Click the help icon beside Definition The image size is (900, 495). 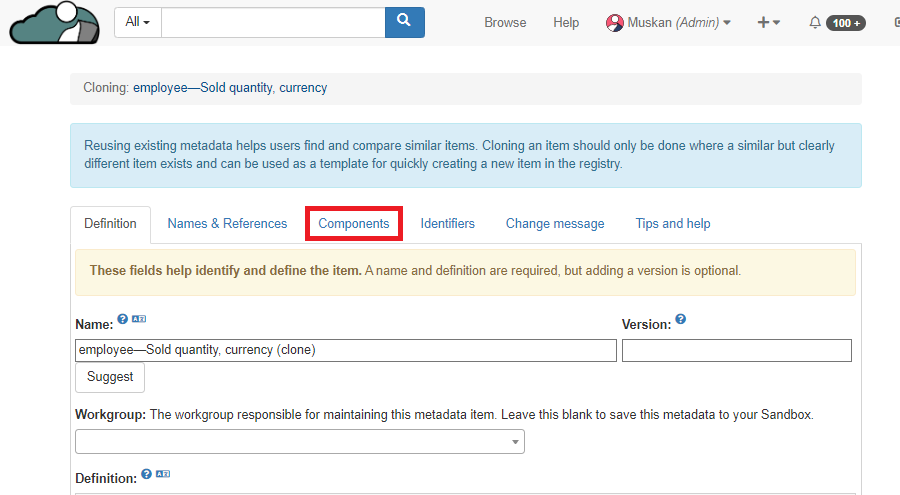(146, 474)
